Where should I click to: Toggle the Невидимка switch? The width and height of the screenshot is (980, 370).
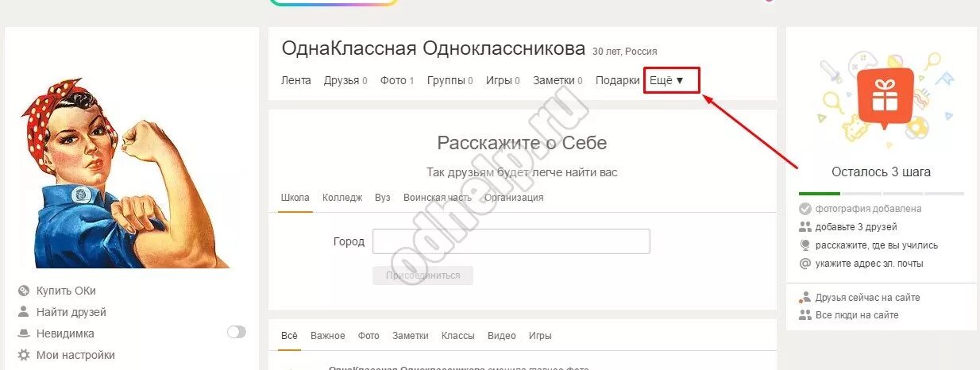237,333
